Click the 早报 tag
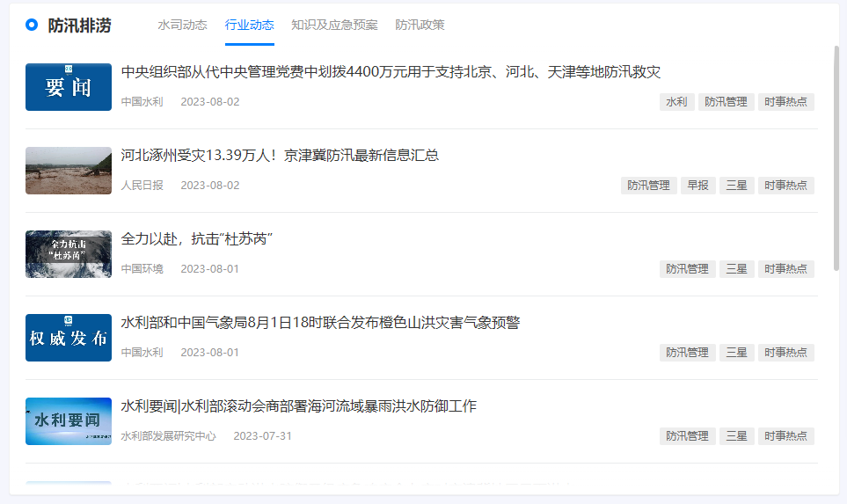Image resolution: width=847 pixels, height=504 pixels. click(x=697, y=186)
